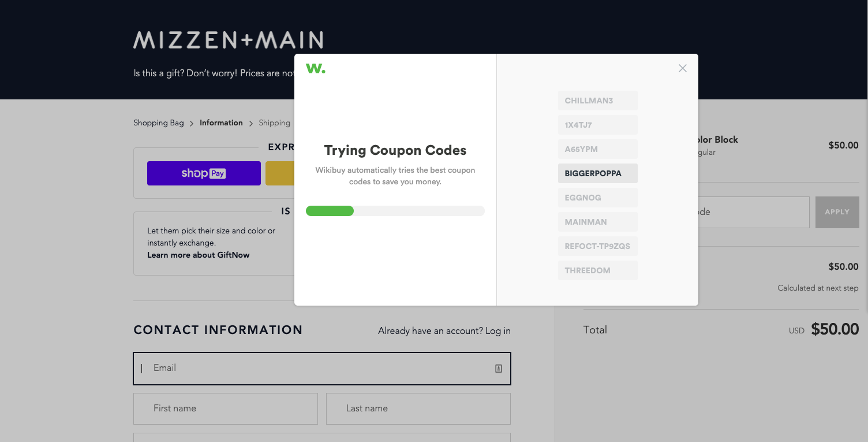Click Calculated at next step text
This screenshot has height=442, width=868.
(x=818, y=288)
